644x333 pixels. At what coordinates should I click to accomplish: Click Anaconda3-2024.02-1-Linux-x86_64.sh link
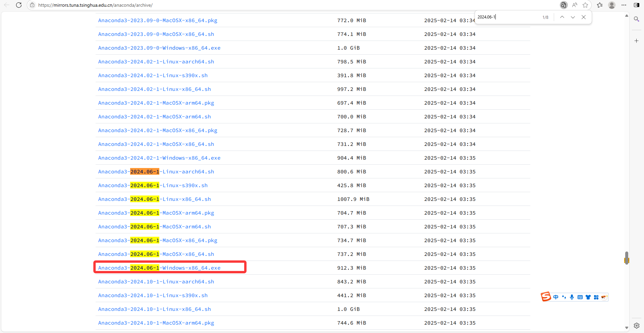154,89
